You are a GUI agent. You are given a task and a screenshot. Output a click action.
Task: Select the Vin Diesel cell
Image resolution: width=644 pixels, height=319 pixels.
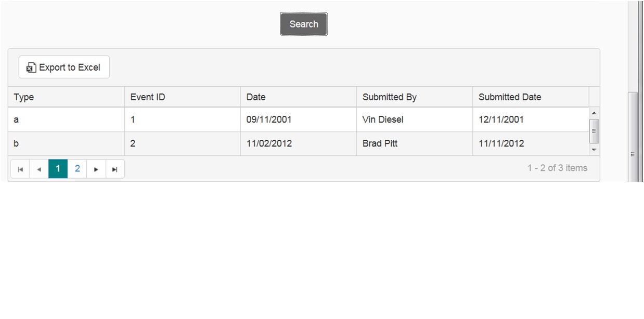383,119
